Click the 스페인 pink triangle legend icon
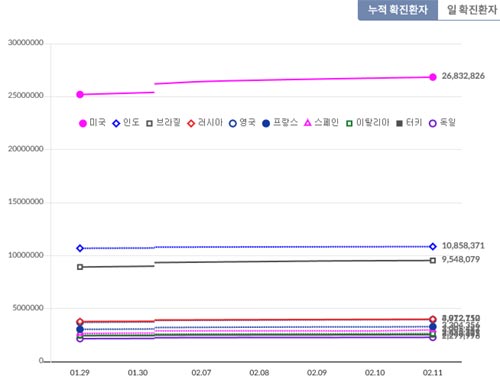The image size is (500, 383). tap(308, 123)
